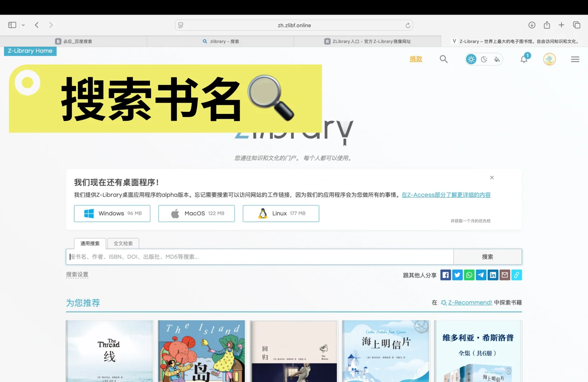
Task: Share via the WhatsApp icon
Action: (469, 275)
